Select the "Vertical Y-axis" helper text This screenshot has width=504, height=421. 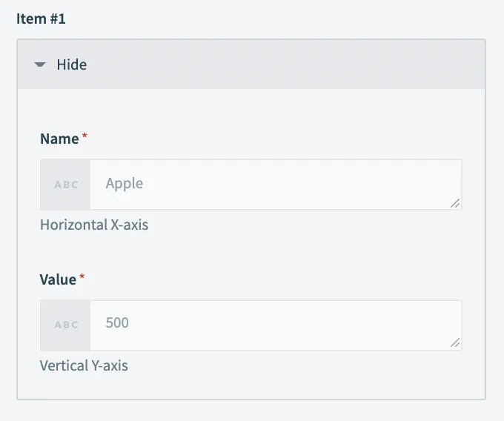[84, 365]
